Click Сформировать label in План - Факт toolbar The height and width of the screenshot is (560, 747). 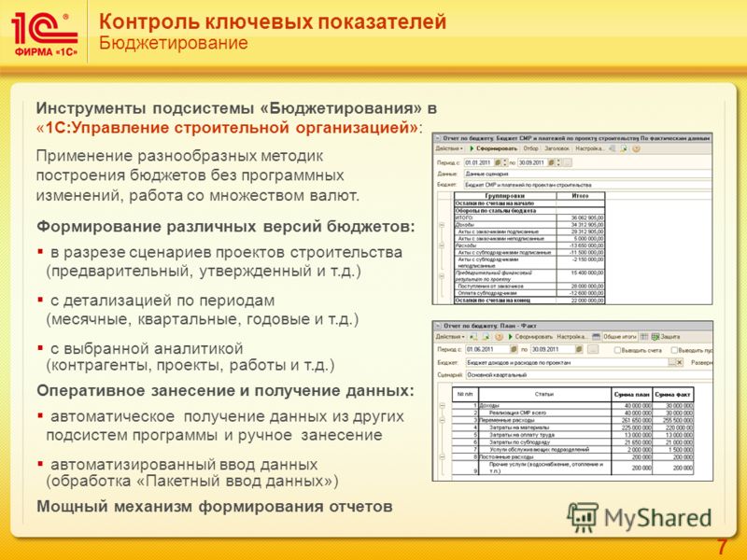coord(533,337)
